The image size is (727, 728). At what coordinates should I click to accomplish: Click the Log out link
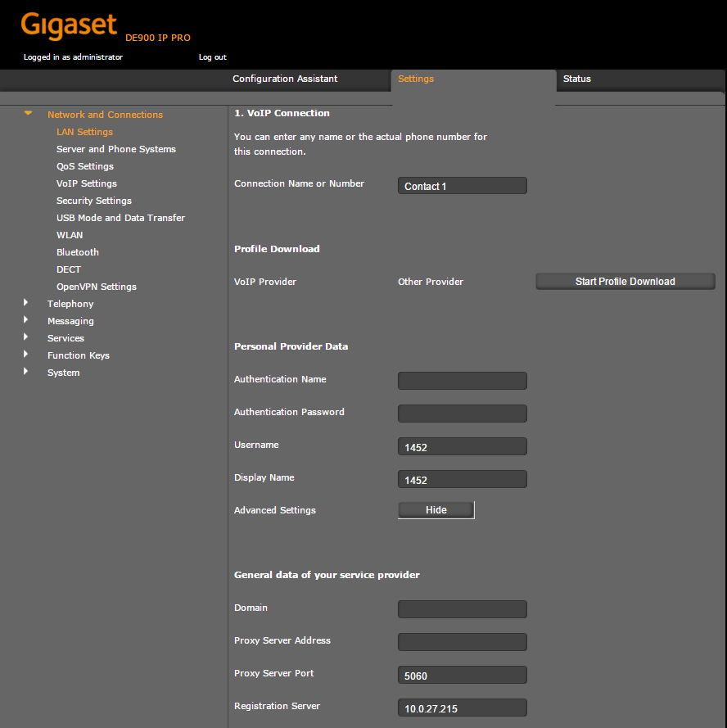212,57
